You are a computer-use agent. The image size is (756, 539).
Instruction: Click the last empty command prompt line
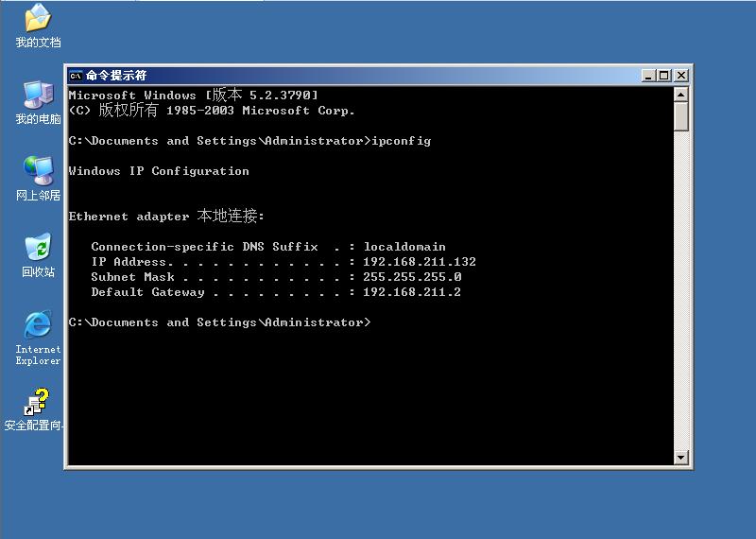(x=220, y=322)
